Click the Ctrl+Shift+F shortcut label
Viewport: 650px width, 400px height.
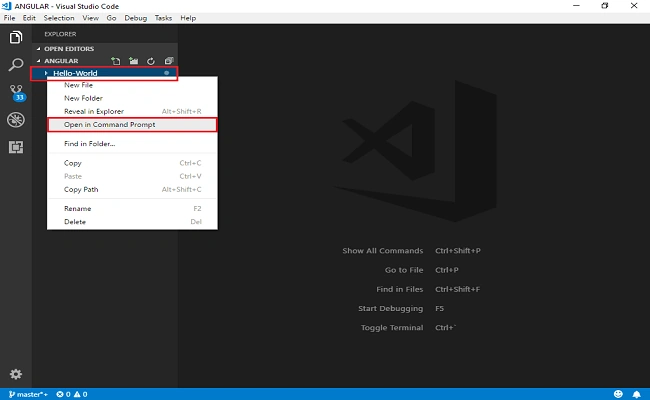click(457, 289)
